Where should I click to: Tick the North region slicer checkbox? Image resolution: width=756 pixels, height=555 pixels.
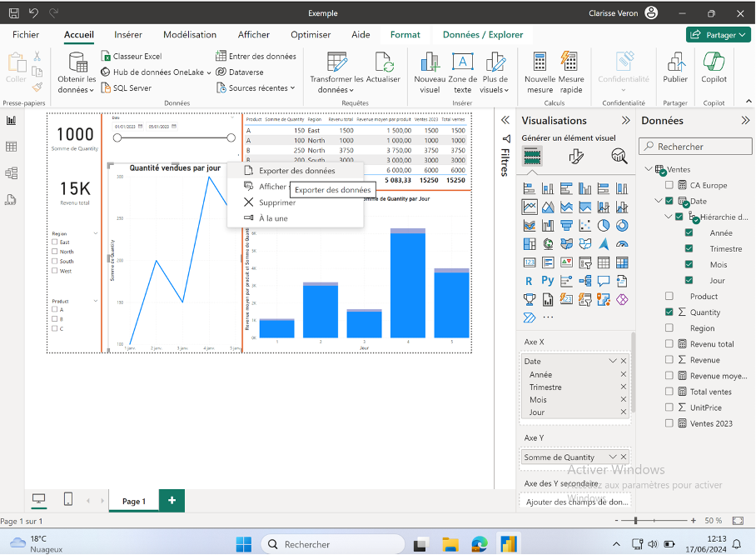(54, 252)
